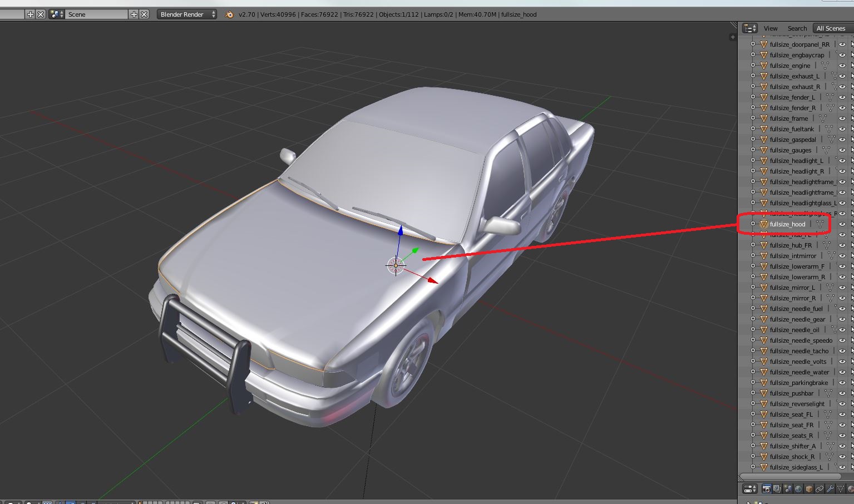Open the Render properties camera tab
The height and width of the screenshot is (504, 854).
(x=767, y=489)
